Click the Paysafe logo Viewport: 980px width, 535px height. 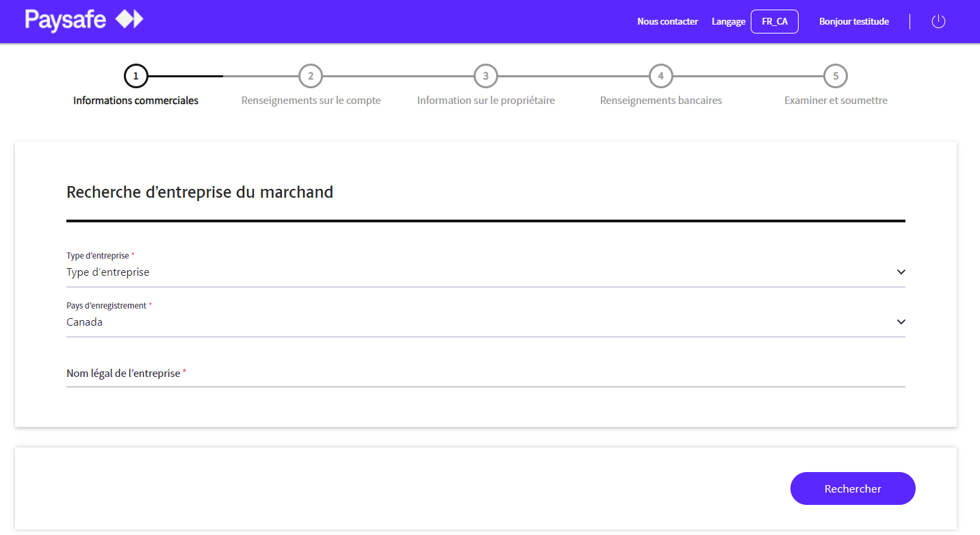pyautogui.click(x=65, y=20)
